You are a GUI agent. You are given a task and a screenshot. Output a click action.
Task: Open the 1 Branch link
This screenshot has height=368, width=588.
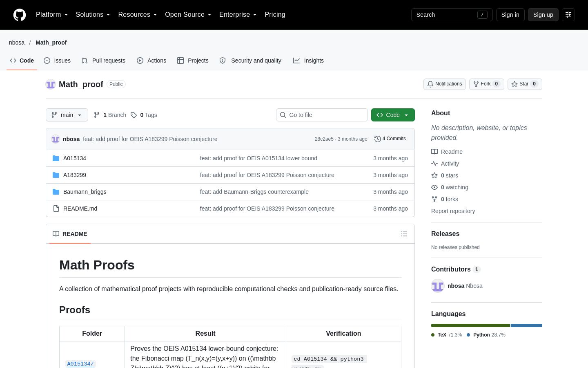[x=110, y=115]
